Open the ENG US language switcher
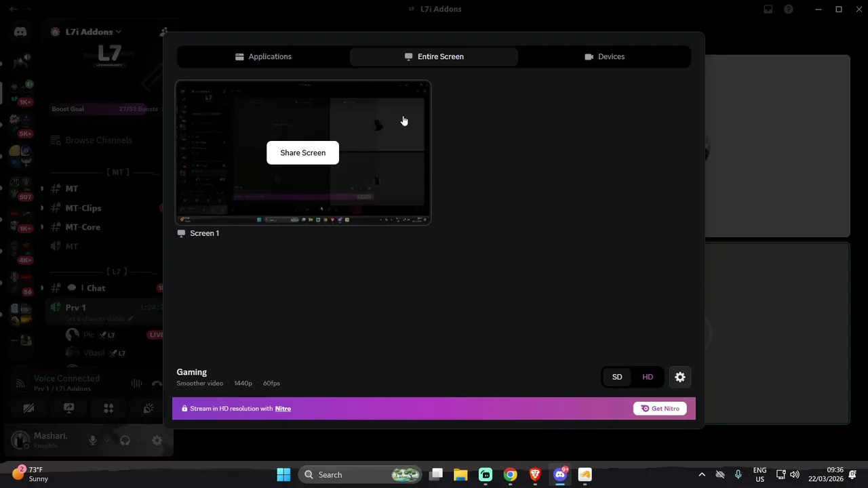Viewport: 868px width, 488px height. click(760, 474)
